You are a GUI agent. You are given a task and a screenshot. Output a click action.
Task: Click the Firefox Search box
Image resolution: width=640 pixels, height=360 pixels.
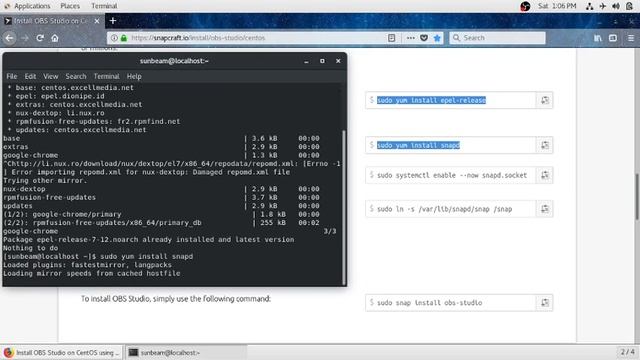[497, 38]
